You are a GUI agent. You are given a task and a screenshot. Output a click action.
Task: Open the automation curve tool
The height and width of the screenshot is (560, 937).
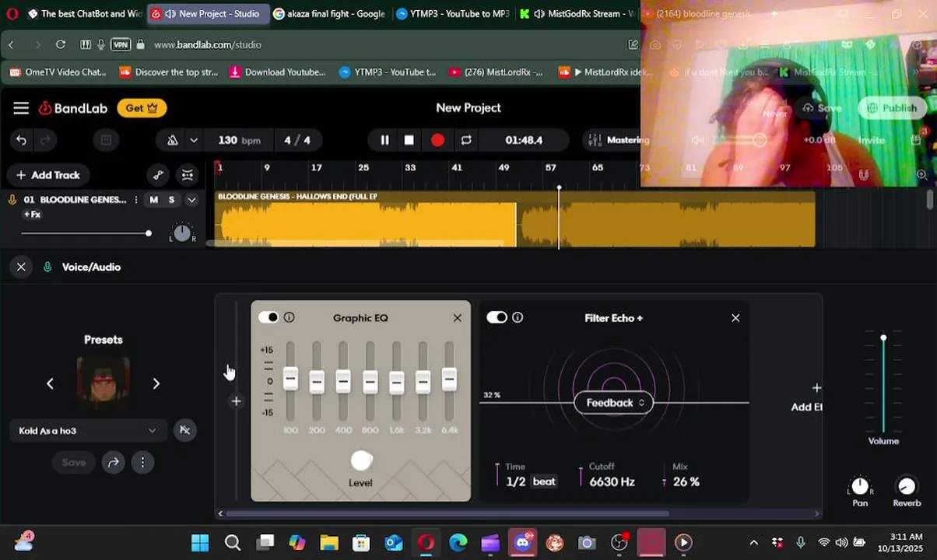(x=158, y=175)
